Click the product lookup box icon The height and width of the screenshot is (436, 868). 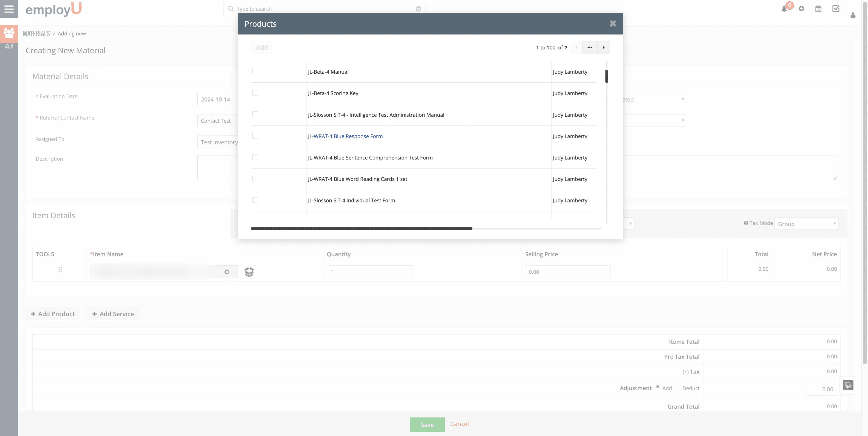tap(249, 272)
